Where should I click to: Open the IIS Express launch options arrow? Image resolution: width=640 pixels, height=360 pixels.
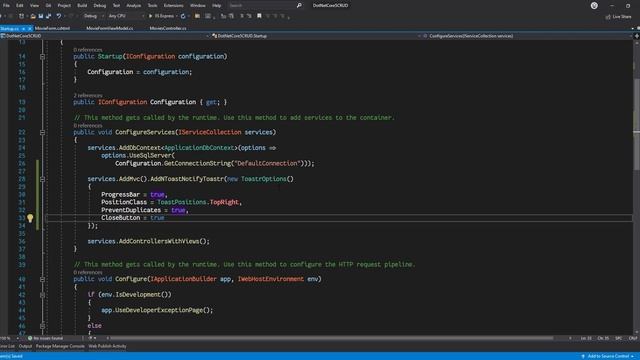[176, 16]
